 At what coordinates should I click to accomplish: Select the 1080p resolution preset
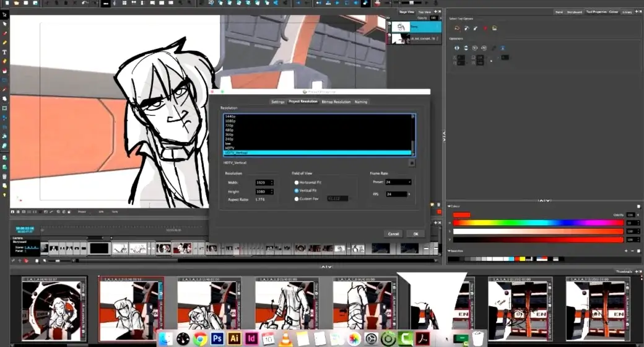317,121
